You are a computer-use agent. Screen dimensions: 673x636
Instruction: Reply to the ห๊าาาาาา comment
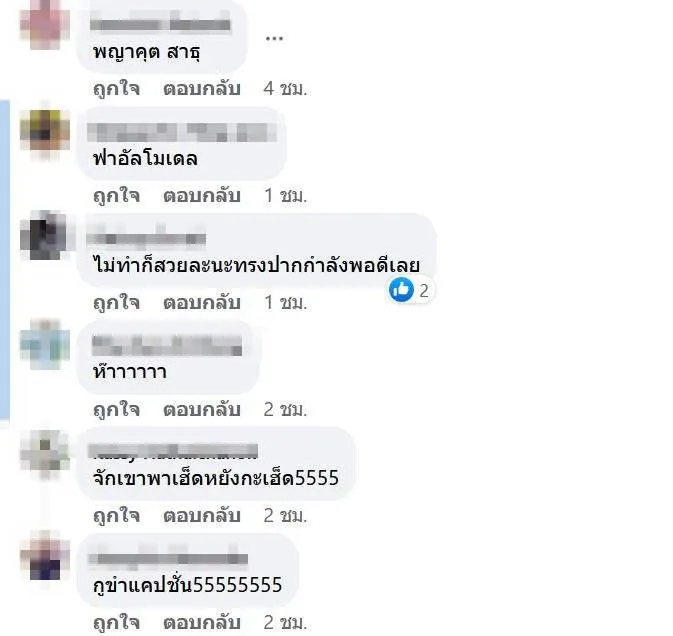tap(201, 409)
